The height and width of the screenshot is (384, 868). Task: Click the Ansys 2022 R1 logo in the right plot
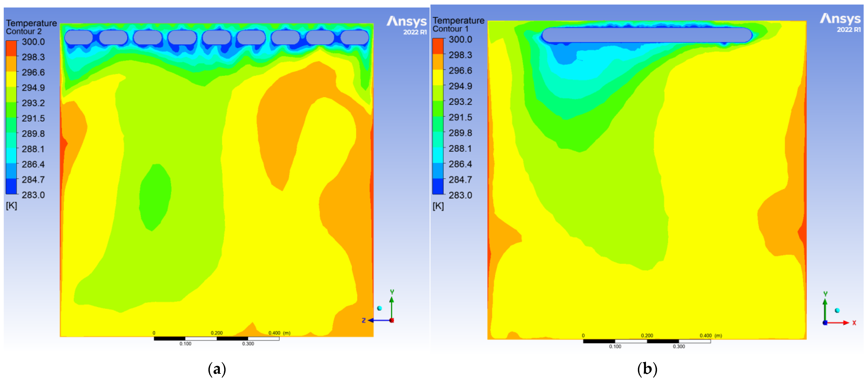tap(840, 22)
